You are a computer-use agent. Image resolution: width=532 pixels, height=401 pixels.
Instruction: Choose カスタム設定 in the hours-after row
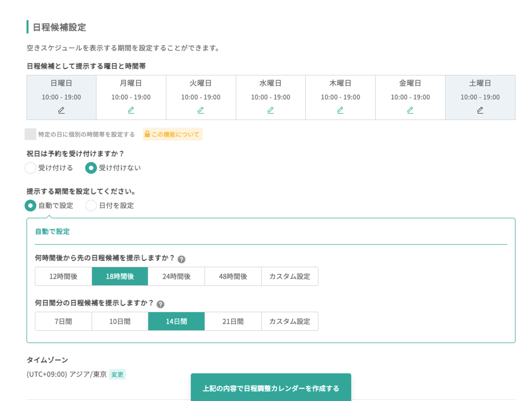[x=290, y=276]
